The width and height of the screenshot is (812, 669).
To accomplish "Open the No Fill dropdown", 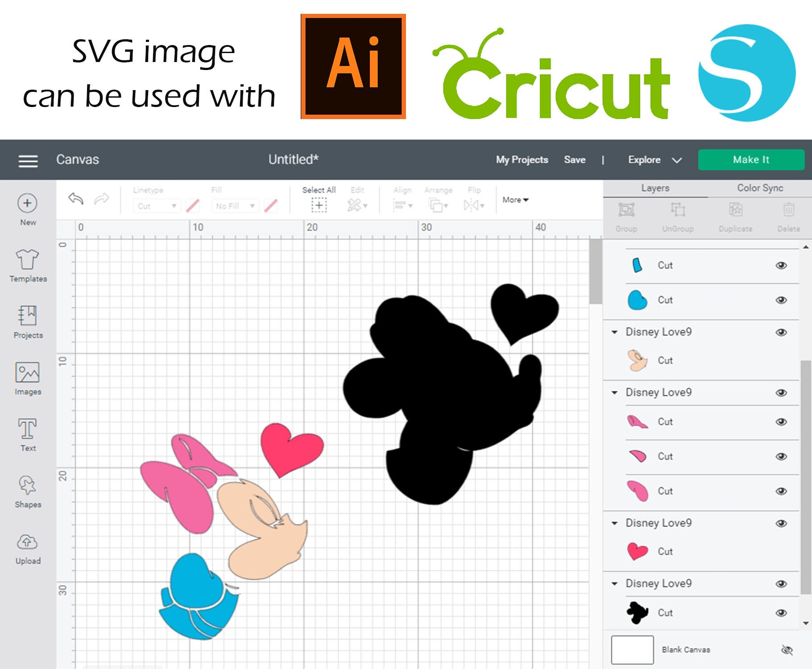I will [x=235, y=206].
